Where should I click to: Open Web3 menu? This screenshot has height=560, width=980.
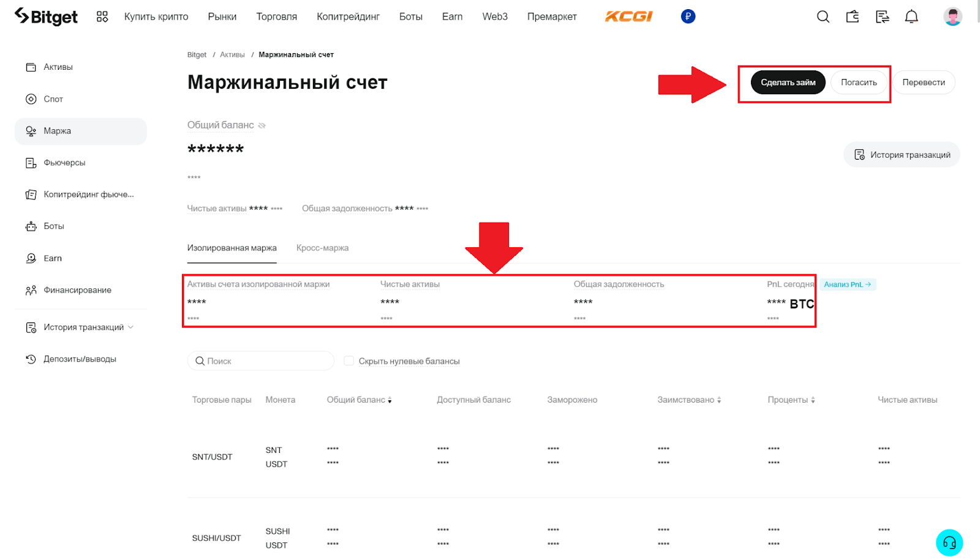coord(495,17)
